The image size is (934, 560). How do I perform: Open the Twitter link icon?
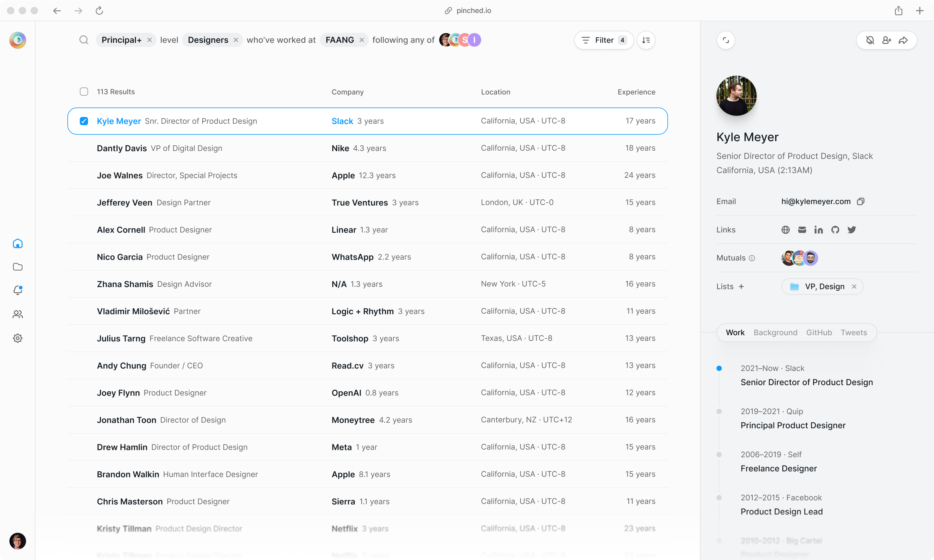pyautogui.click(x=852, y=230)
